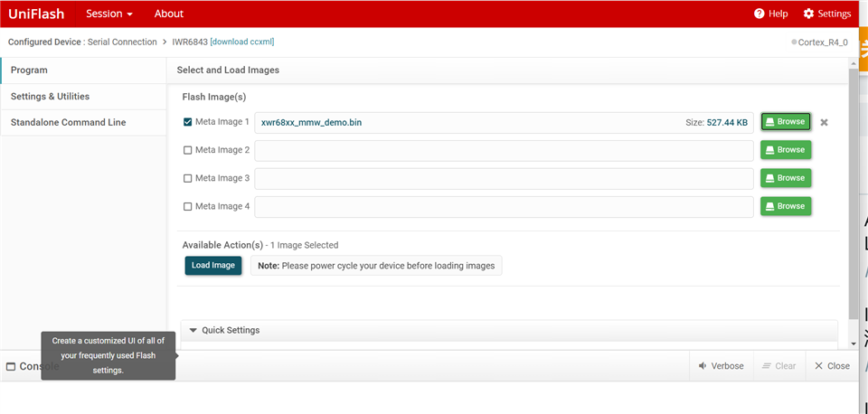Click the Select and Load Images header

pos(228,71)
